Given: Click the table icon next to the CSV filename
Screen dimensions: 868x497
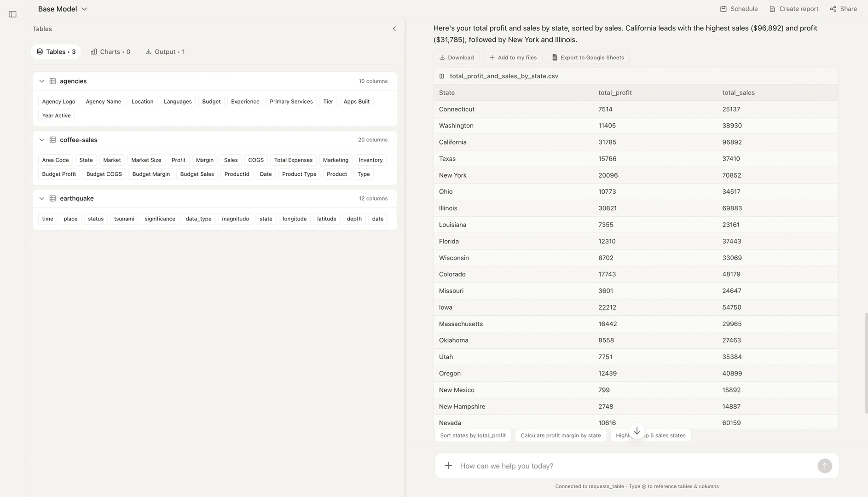Looking at the screenshot, I should [x=442, y=76].
